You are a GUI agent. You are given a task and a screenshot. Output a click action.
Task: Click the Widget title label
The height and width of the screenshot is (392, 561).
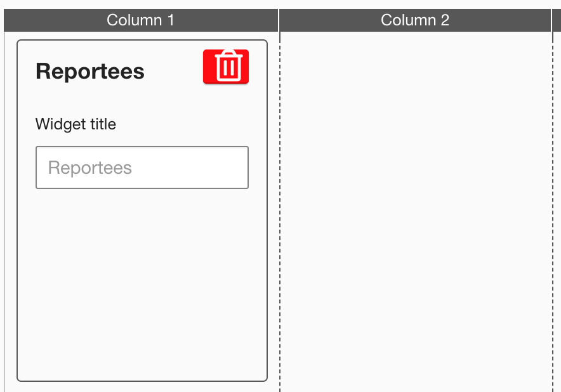(x=76, y=124)
